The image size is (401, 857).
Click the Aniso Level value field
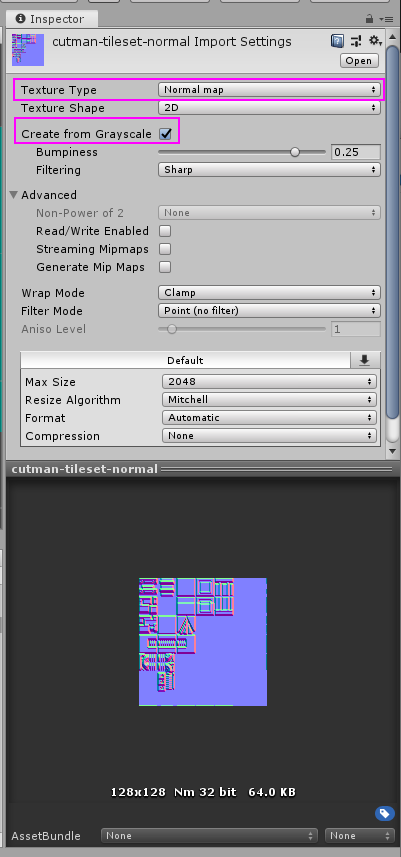(x=356, y=329)
